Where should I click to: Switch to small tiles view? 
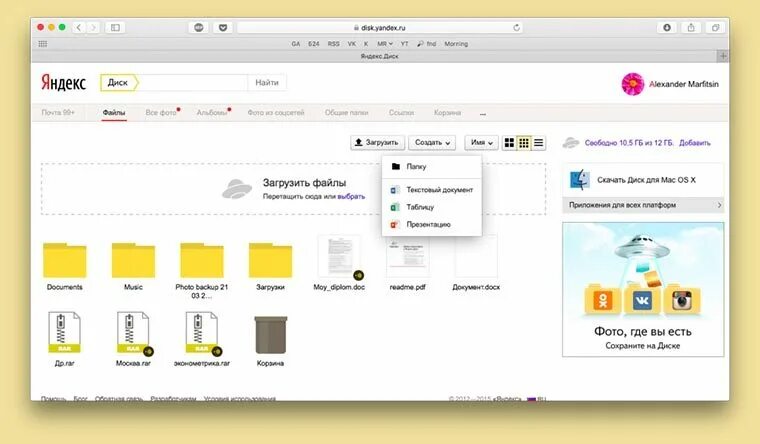click(x=524, y=143)
